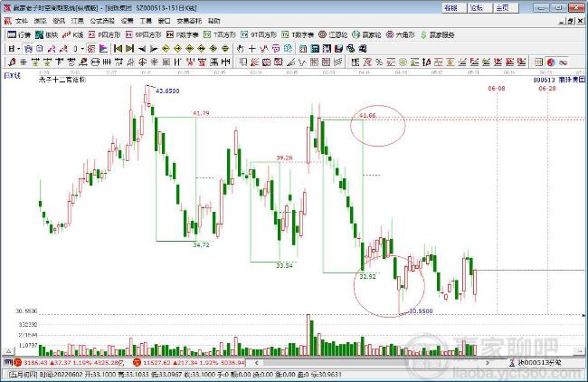Click the 33.54 price label
Screen dimensions: 588x382
284,265
